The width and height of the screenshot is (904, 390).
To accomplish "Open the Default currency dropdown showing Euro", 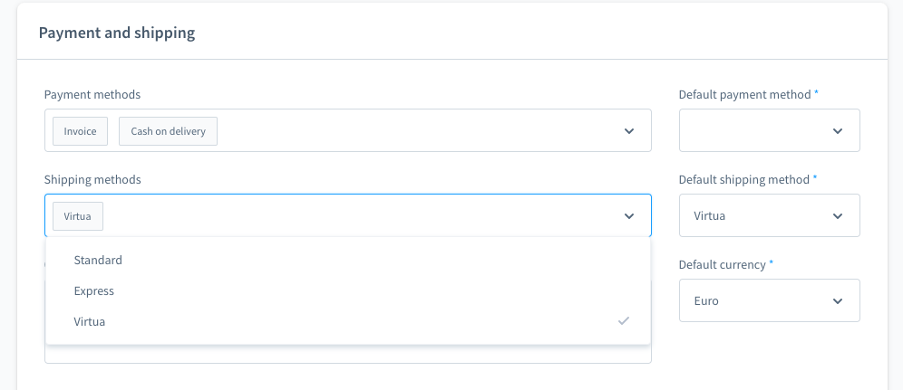I will [x=769, y=301].
